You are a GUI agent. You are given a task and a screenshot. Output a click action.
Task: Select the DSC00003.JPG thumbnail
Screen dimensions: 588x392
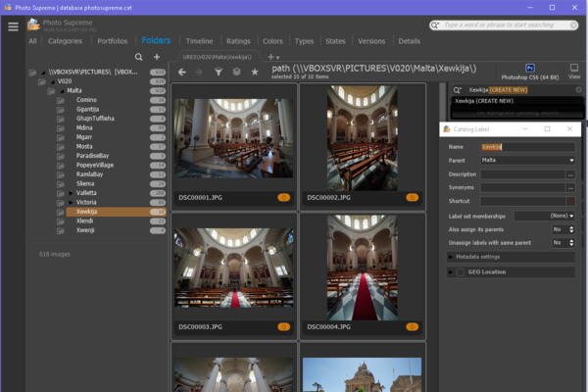[x=233, y=268]
